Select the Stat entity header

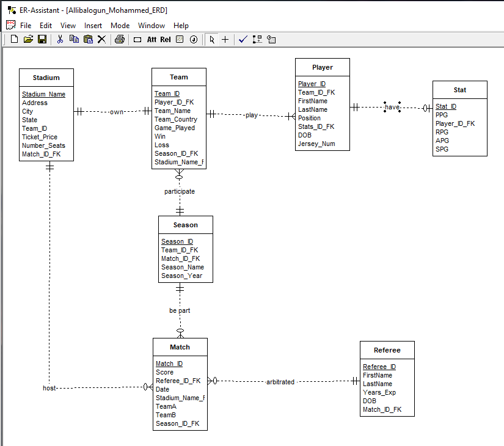tap(459, 90)
